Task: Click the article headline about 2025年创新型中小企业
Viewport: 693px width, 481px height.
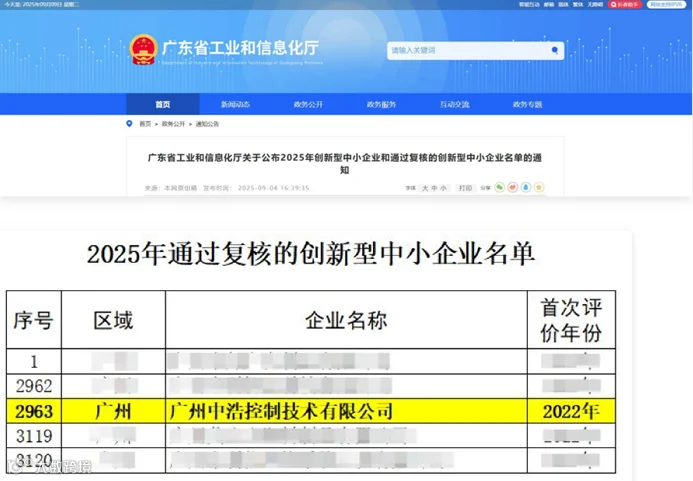Action: [345, 163]
